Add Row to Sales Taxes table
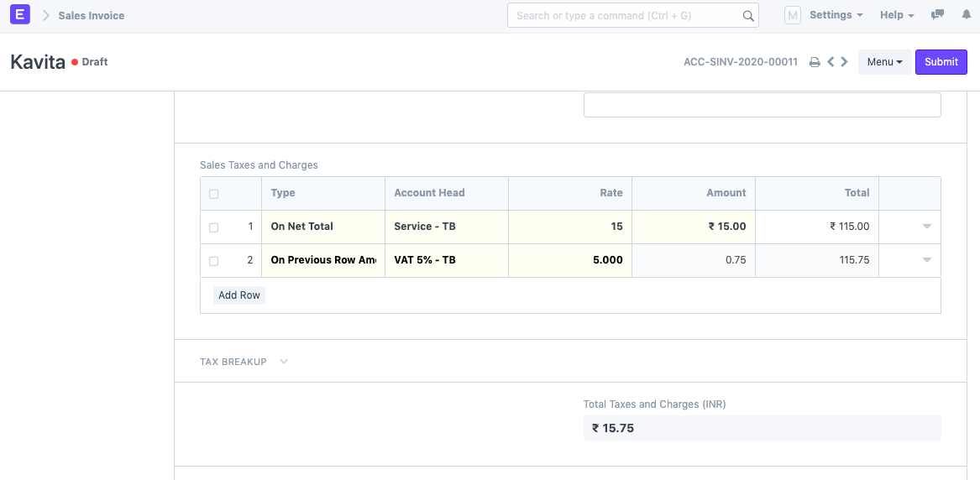 [238, 295]
